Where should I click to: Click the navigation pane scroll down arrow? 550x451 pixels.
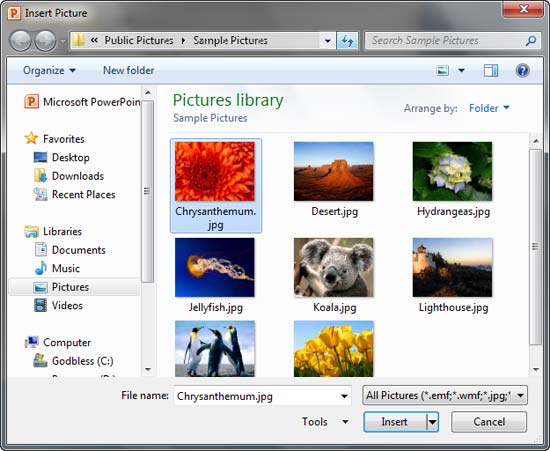click(x=148, y=370)
